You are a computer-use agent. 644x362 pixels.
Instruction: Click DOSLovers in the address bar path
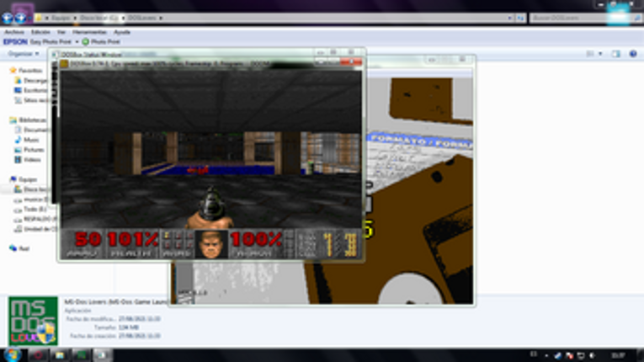pyautogui.click(x=141, y=18)
